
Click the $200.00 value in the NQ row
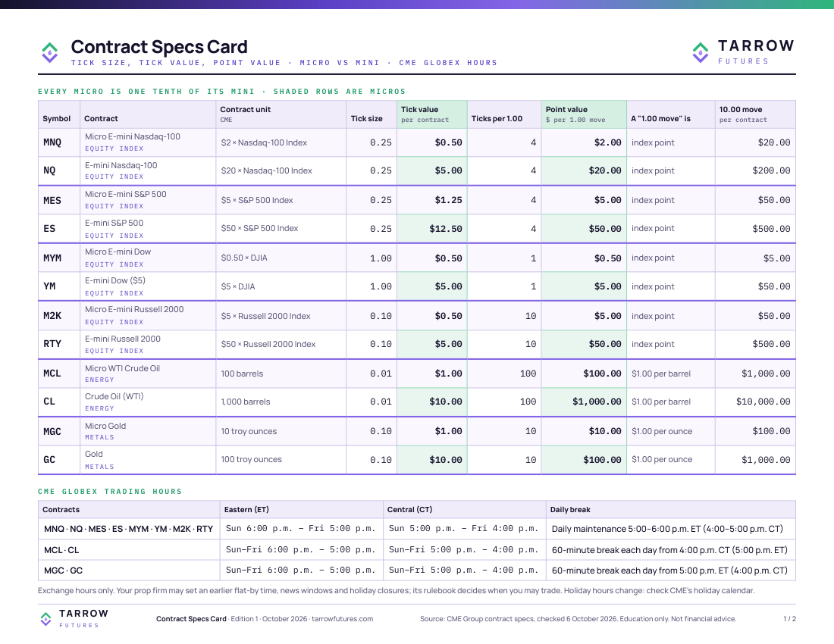771,170
